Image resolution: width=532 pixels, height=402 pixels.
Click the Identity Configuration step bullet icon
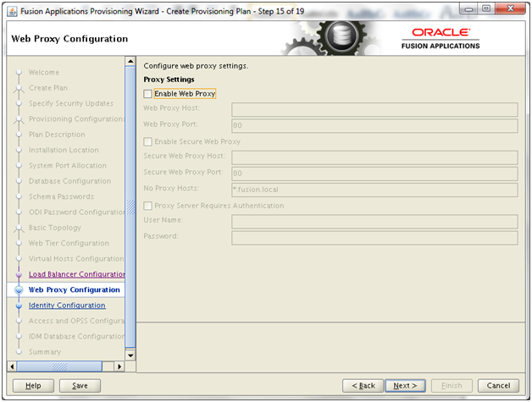pyautogui.click(x=19, y=306)
